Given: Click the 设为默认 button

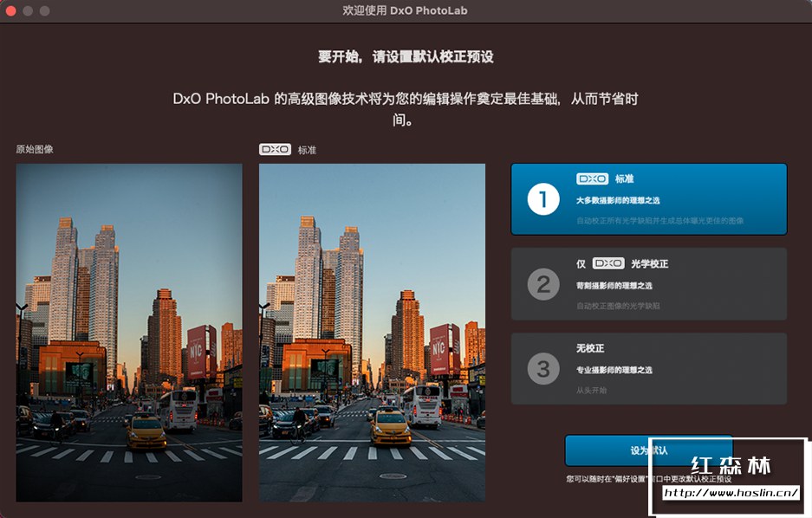Looking at the screenshot, I should (649, 450).
